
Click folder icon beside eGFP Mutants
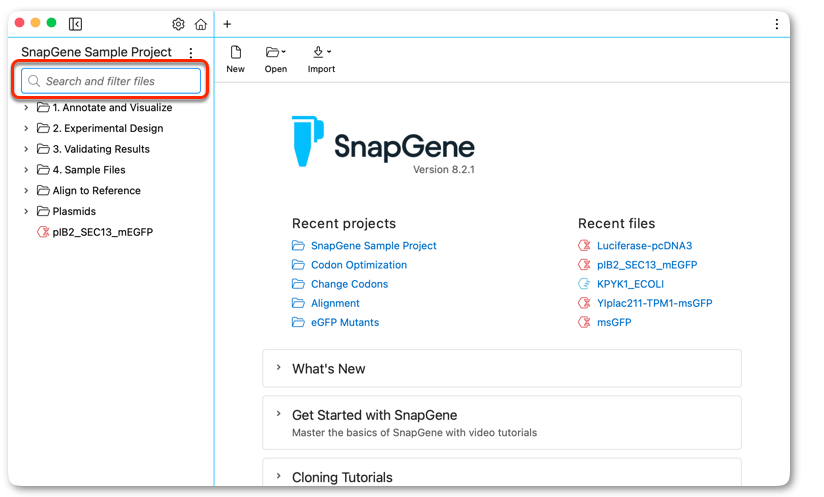(298, 322)
